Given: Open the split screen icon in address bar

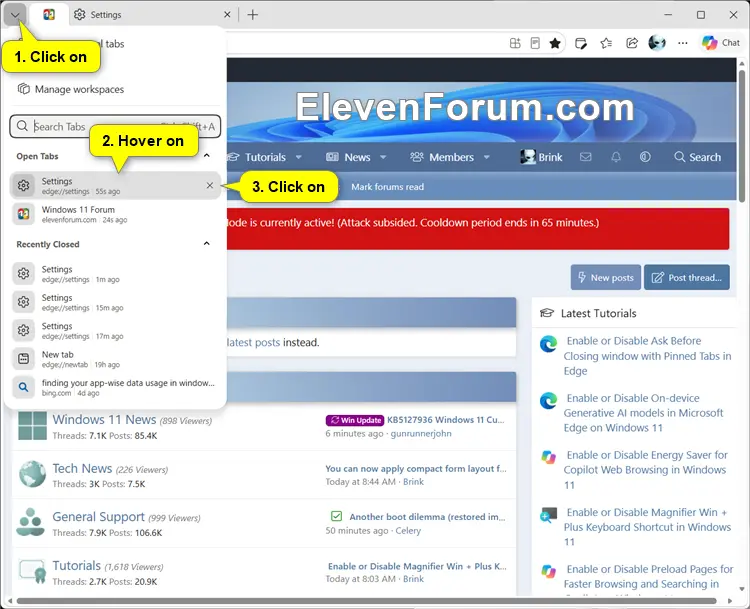Looking at the screenshot, I should 515,44.
